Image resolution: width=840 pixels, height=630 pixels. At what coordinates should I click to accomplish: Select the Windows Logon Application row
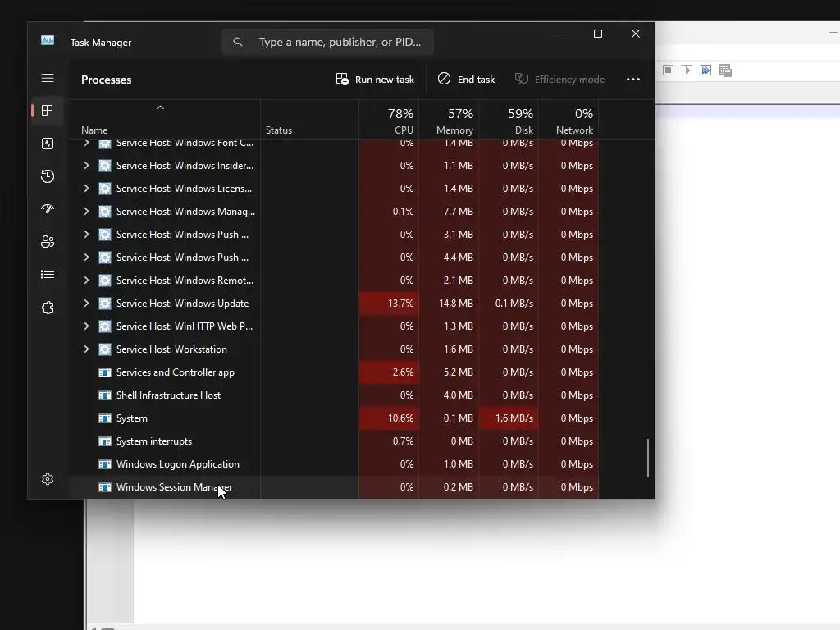[x=333, y=464]
